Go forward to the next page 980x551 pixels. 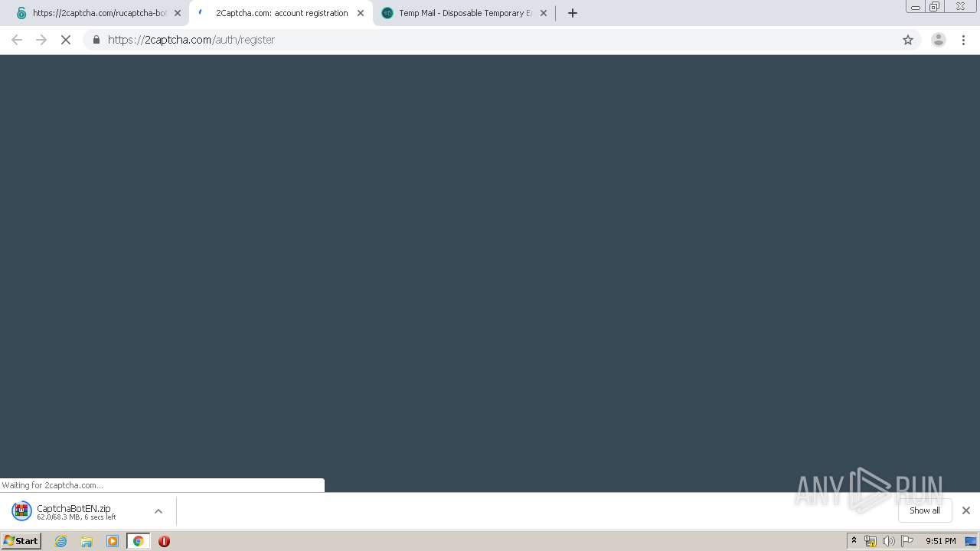click(x=41, y=40)
